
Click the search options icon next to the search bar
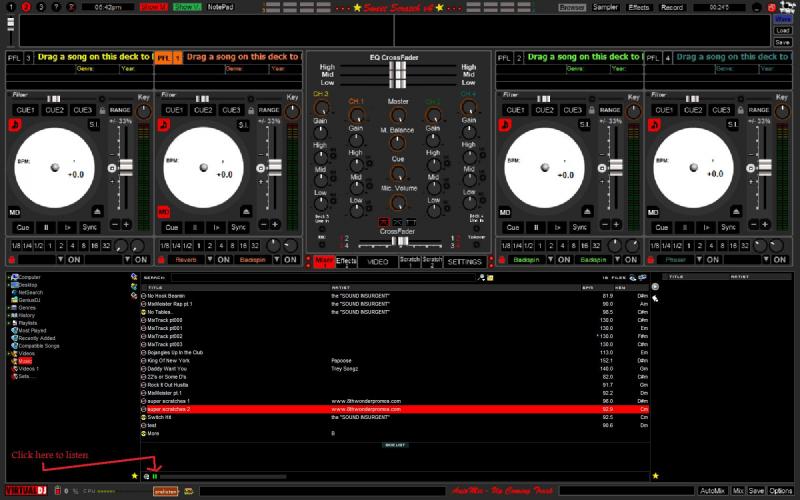click(481, 278)
